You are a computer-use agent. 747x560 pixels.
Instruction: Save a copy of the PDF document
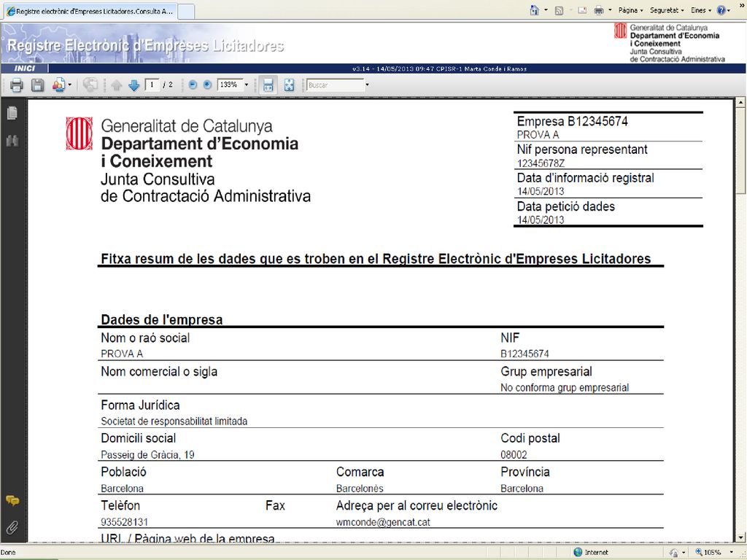[x=38, y=85]
